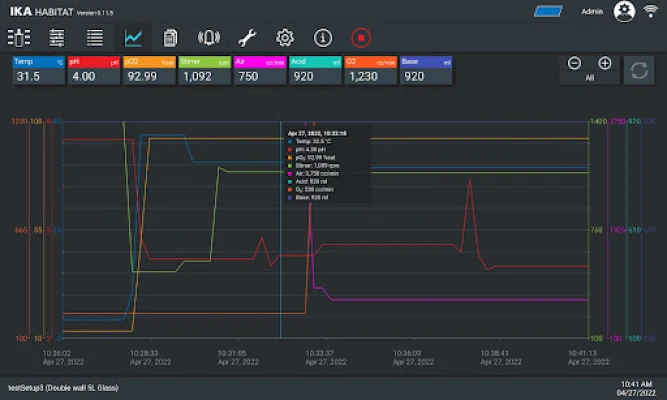Image resolution: width=667 pixels, height=400 pixels.
Task: Open the alarms bell icon
Action: pos(209,38)
